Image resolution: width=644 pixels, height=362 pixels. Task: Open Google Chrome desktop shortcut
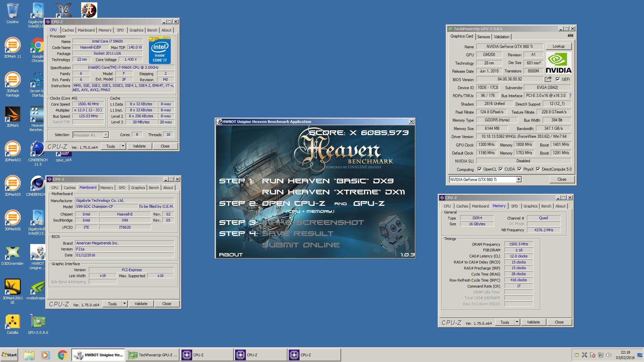38,50
